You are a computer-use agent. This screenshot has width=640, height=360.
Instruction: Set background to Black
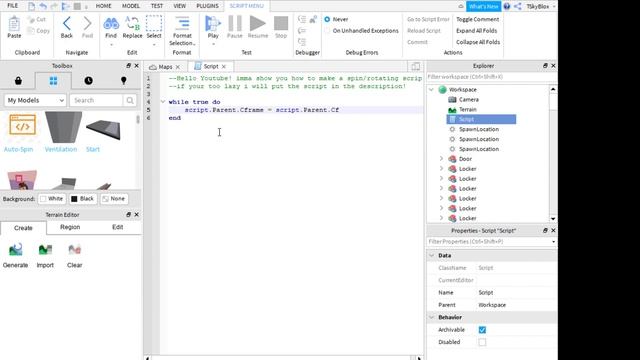click(82, 199)
